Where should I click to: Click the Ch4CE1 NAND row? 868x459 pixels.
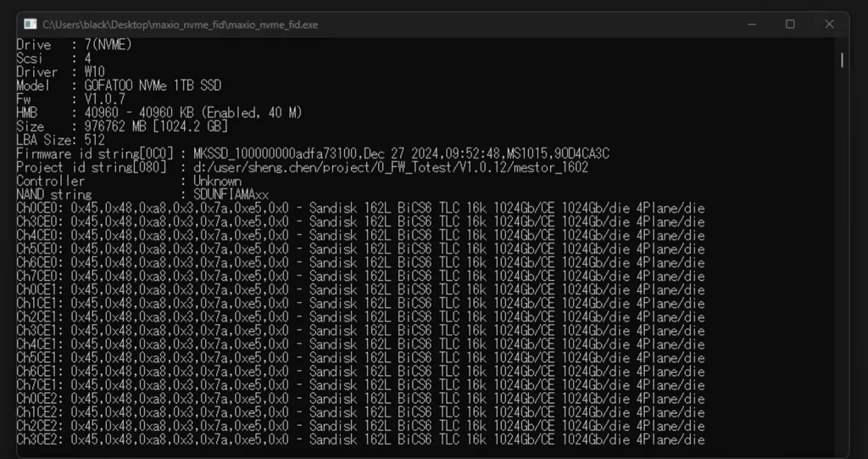[360, 344]
